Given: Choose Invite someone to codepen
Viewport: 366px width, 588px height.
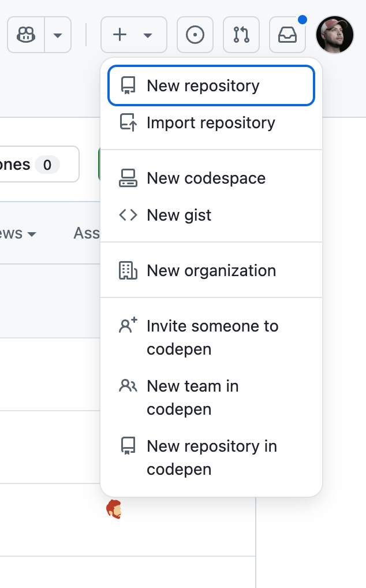Looking at the screenshot, I should [211, 337].
